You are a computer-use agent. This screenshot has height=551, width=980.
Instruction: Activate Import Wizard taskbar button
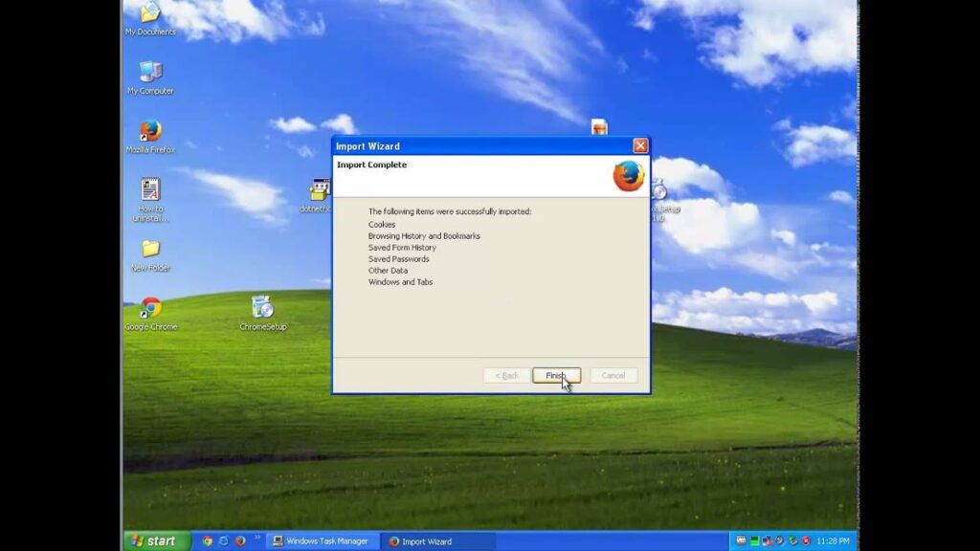tap(437, 541)
